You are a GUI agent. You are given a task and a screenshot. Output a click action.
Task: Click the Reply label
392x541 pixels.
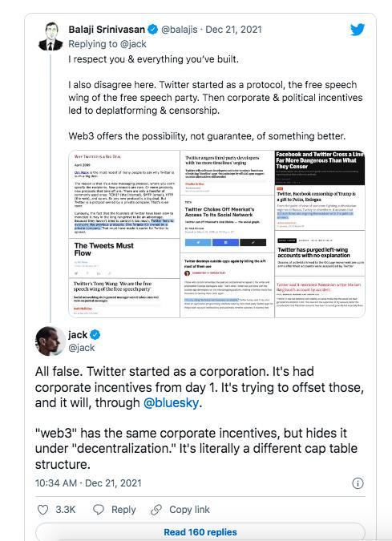(x=123, y=510)
